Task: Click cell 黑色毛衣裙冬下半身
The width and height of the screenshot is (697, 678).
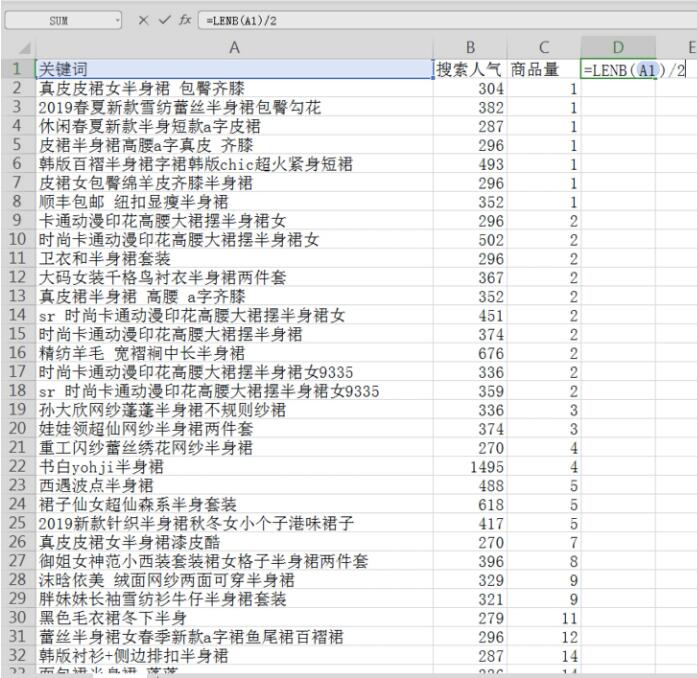Action: coord(234,618)
